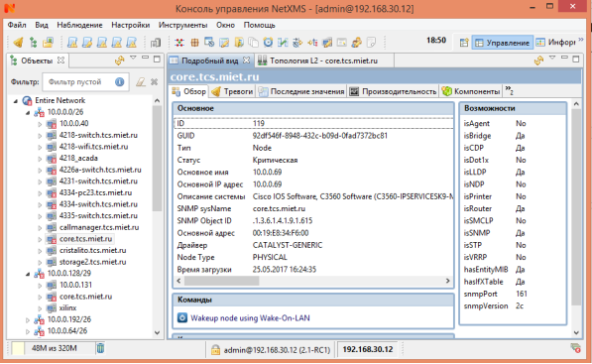This screenshot has width=592, height=364.
Task: Switch to the Последние значения tab
Action: pyautogui.click(x=301, y=91)
